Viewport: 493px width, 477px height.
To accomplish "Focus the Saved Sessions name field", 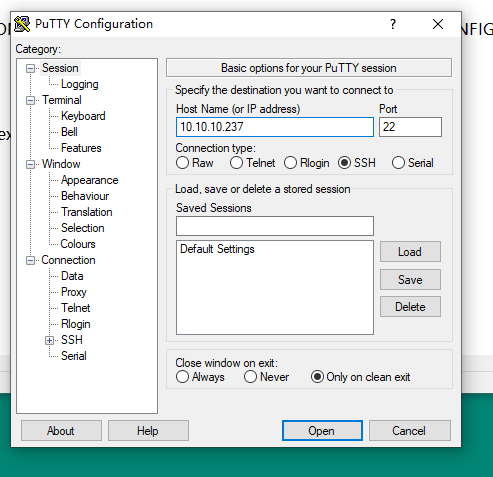I will (x=275, y=226).
